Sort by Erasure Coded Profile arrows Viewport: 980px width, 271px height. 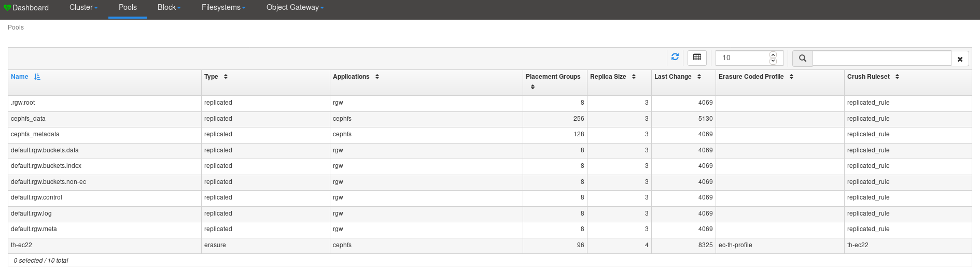[x=791, y=77]
